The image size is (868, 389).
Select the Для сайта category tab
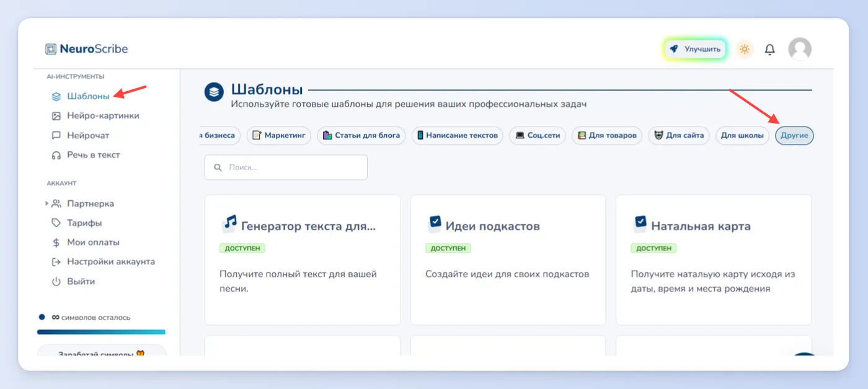[679, 135]
